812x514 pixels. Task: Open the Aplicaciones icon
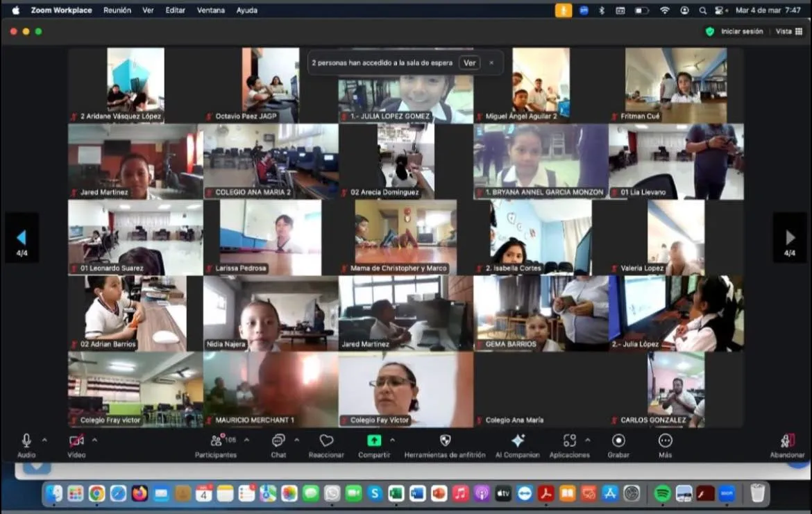(569, 441)
